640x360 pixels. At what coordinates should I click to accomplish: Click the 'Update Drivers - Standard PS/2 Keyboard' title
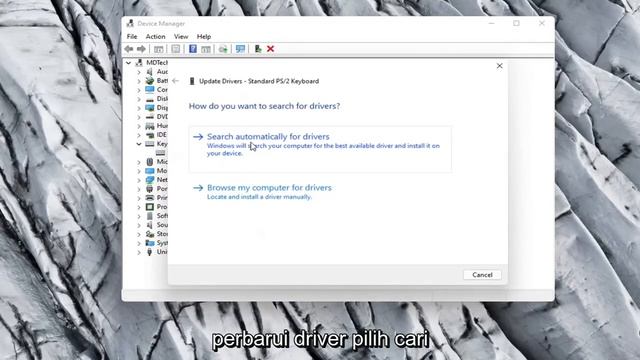tap(259, 81)
